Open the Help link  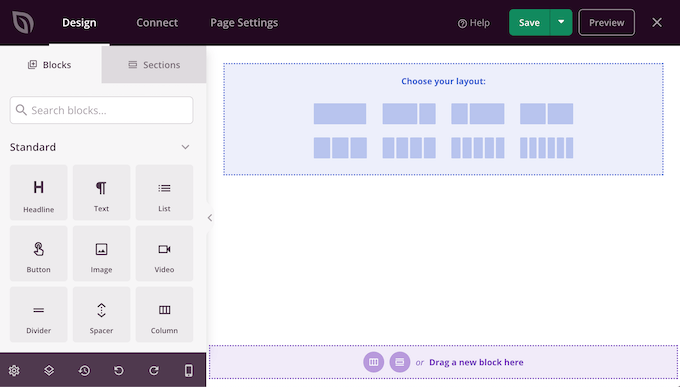[x=474, y=23]
